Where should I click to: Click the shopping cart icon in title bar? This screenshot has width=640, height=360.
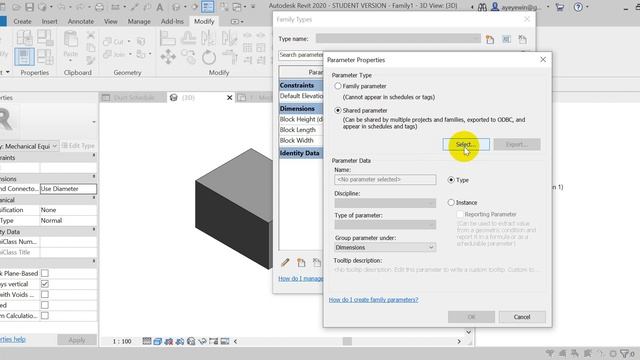click(560, 7)
